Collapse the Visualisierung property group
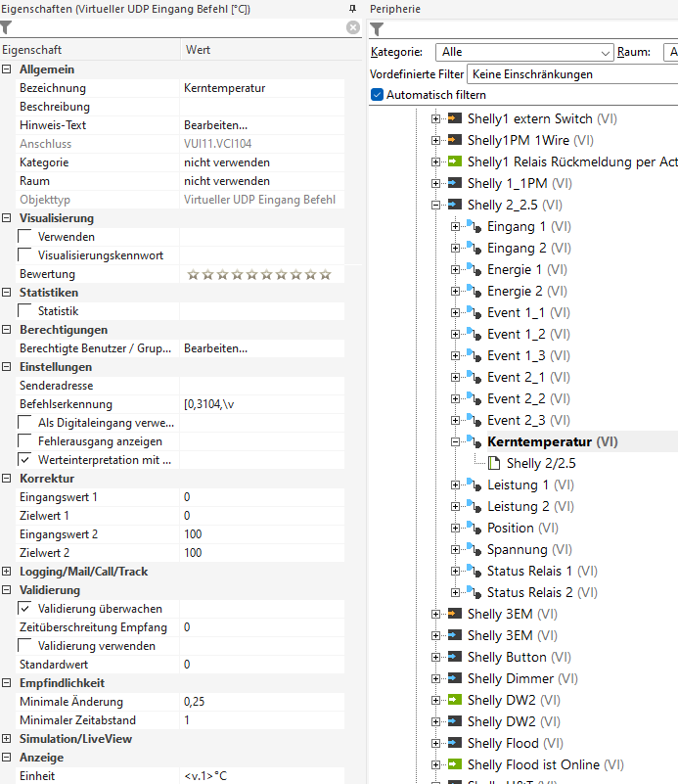This screenshot has height=784, width=678. pyautogui.click(x=7, y=218)
